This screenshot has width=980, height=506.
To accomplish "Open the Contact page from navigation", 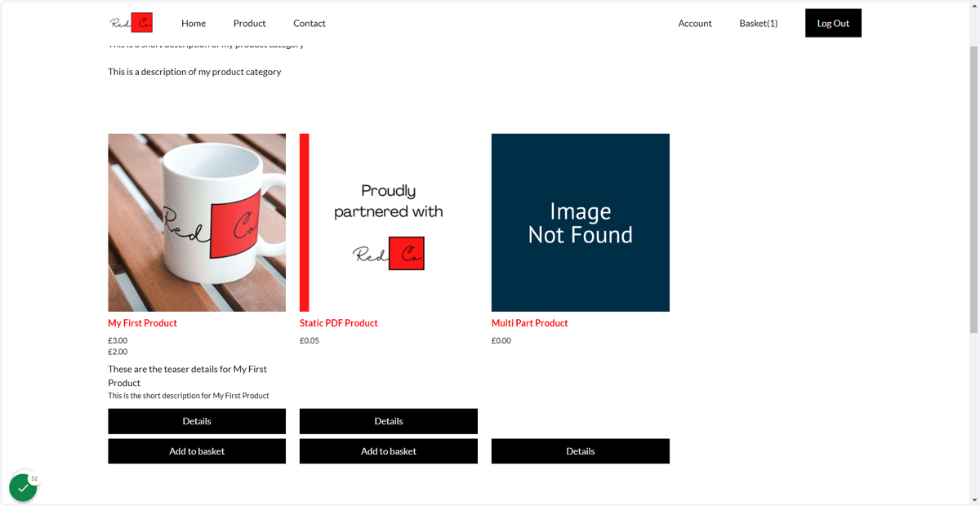I will (310, 23).
